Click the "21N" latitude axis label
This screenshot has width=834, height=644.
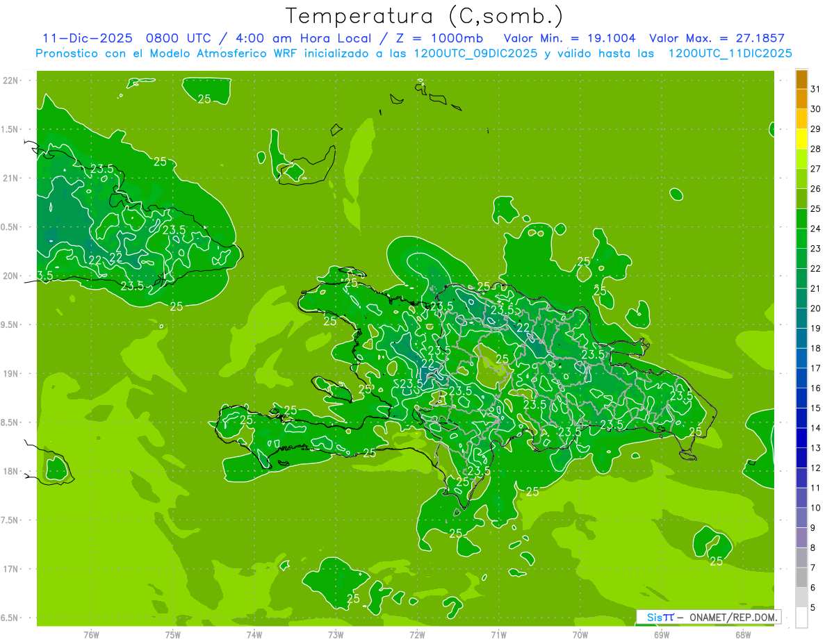point(11,178)
